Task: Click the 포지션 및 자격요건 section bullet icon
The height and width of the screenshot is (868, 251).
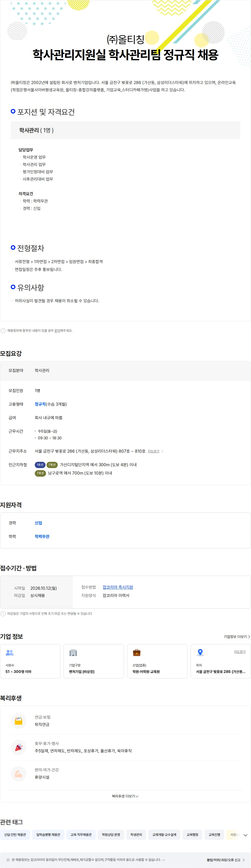Action: click(x=13, y=111)
